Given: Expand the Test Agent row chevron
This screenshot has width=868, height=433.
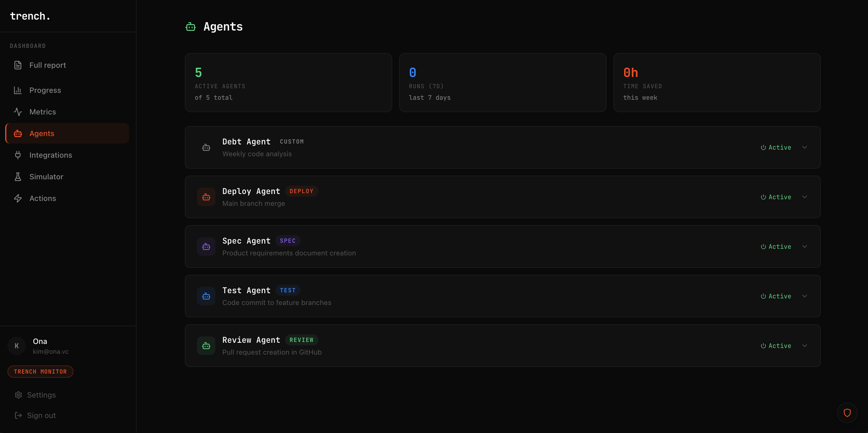Looking at the screenshot, I should tap(805, 296).
